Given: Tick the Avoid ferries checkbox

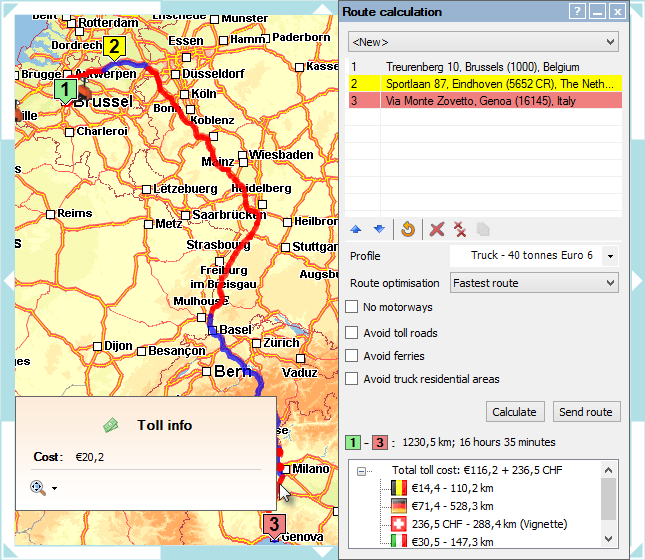Looking at the screenshot, I should 352,356.
